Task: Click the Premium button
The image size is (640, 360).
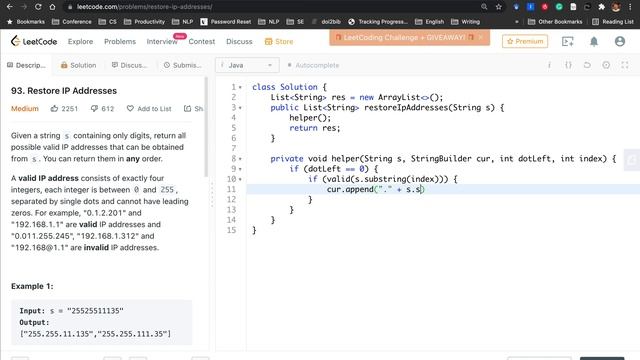Action: pos(525,41)
